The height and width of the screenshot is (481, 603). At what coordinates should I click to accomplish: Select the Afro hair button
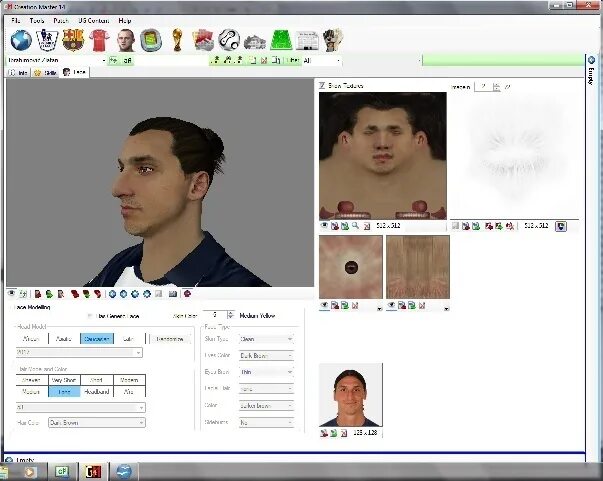[x=129, y=392]
